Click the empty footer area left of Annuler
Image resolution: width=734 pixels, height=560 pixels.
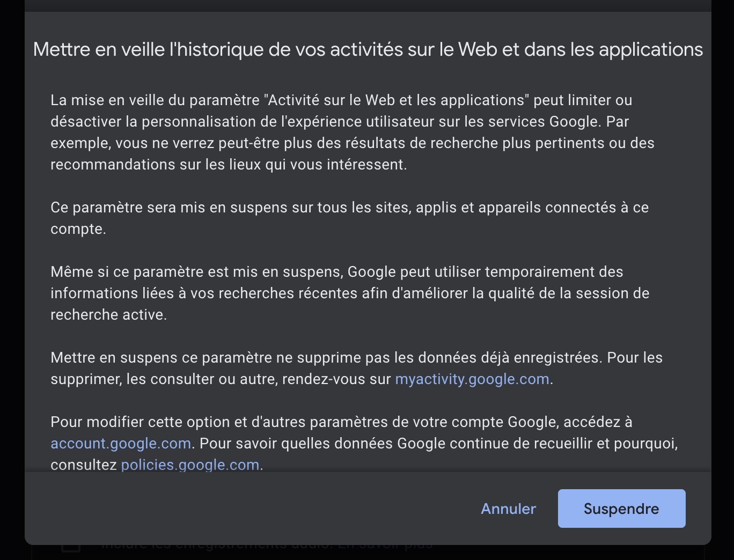click(241, 509)
